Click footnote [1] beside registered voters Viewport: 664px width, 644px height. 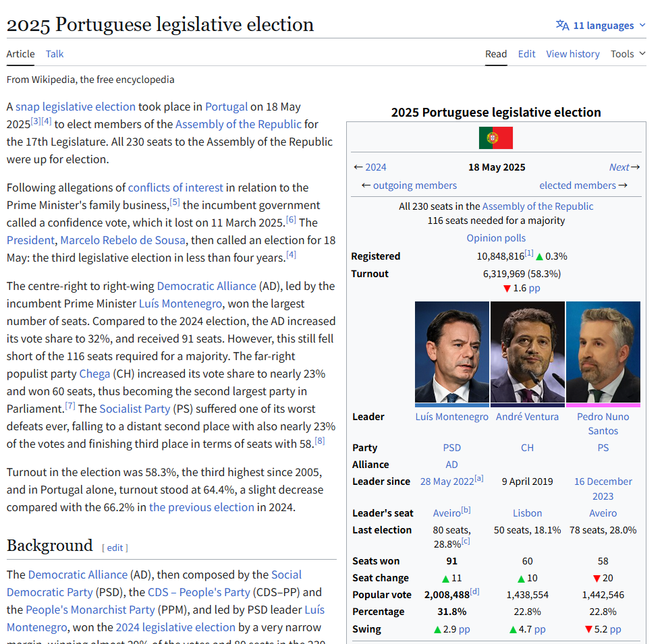pos(529,253)
